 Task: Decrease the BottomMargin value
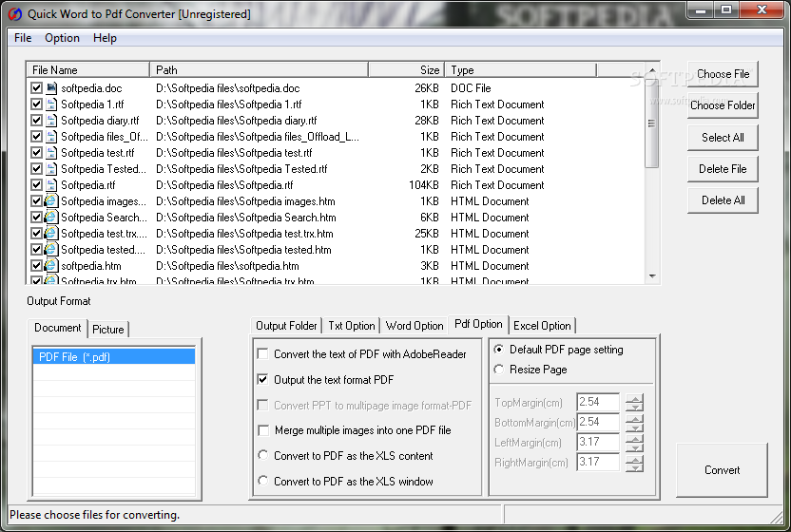(635, 427)
